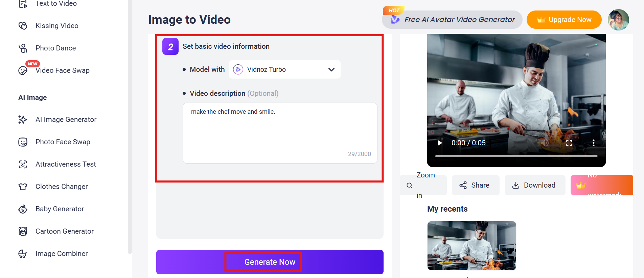Click the sidebar scrollbar
The width and height of the screenshot is (644, 278).
(x=130, y=127)
